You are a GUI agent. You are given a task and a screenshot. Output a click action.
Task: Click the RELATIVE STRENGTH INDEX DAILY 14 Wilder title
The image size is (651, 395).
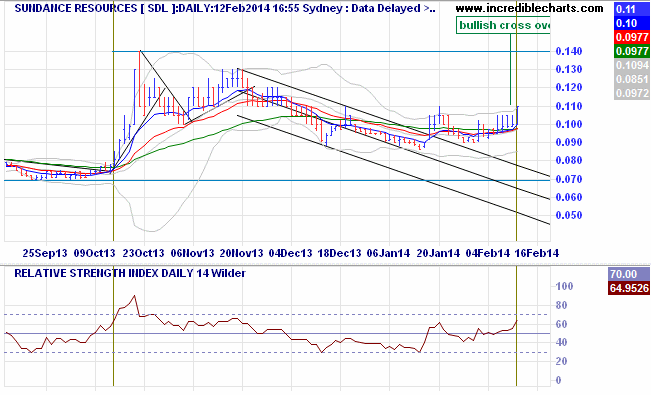click(x=130, y=273)
